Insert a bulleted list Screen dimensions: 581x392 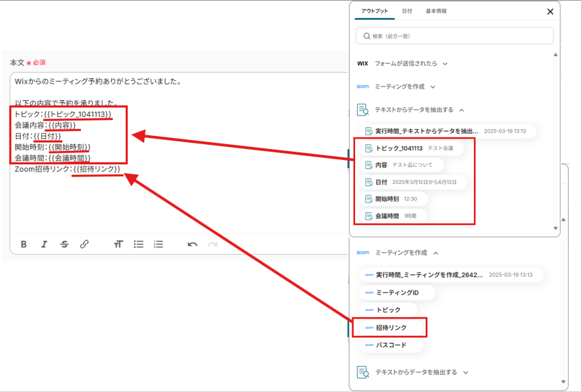[139, 244]
